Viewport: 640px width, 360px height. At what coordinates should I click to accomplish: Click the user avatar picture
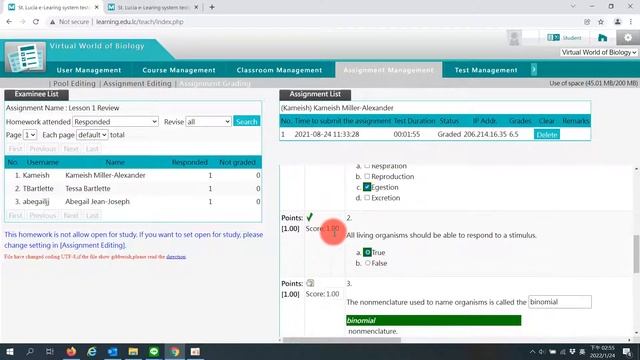514,38
